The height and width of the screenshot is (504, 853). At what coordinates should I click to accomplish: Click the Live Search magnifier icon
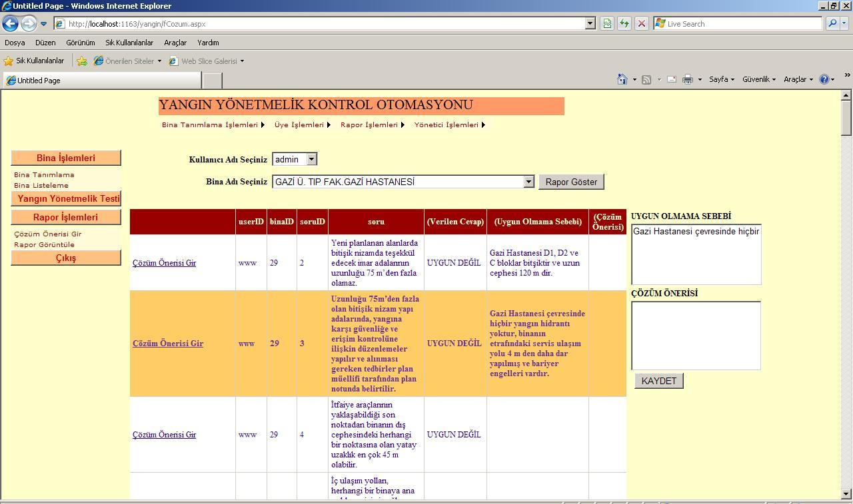pos(832,23)
